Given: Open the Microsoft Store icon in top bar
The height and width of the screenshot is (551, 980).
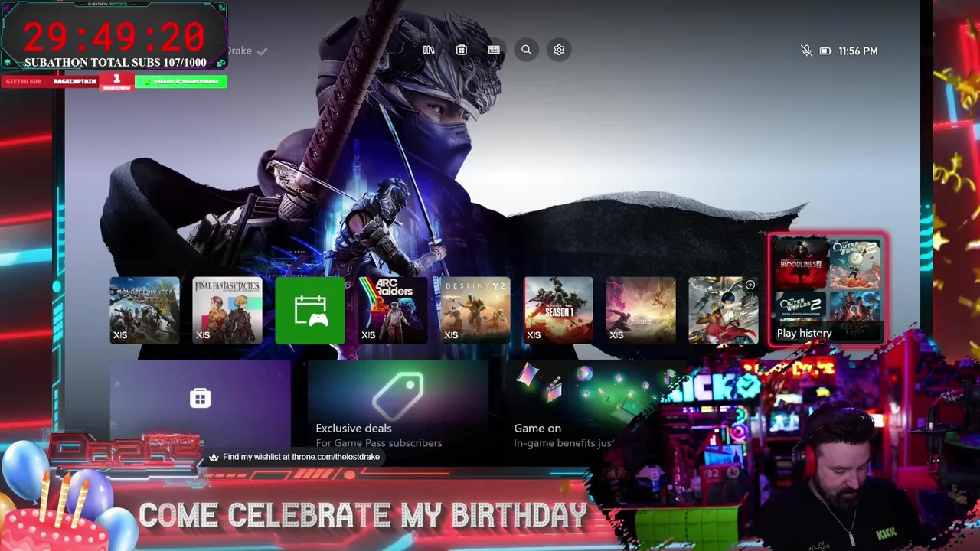Looking at the screenshot, I should (461, 50).
